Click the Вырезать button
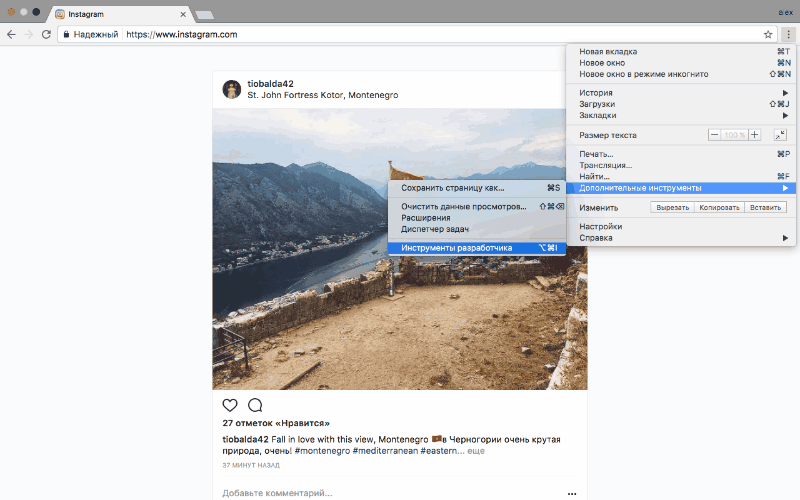 [672, 208]
